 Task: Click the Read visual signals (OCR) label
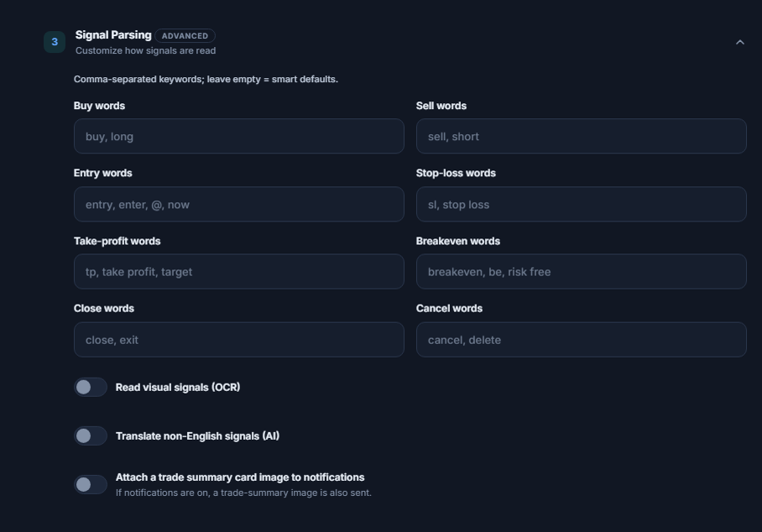[x=178, y=387]
